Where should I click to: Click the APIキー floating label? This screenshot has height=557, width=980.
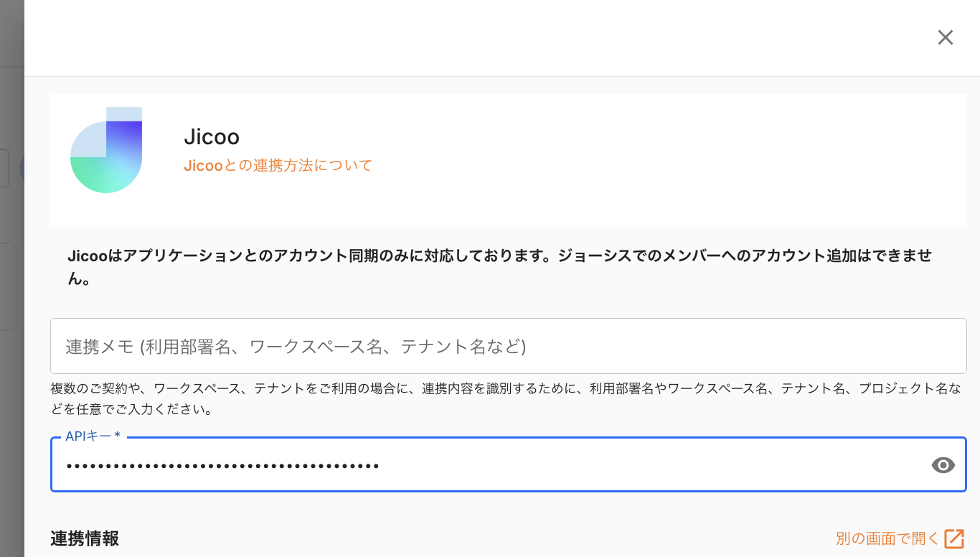(93, 436)
